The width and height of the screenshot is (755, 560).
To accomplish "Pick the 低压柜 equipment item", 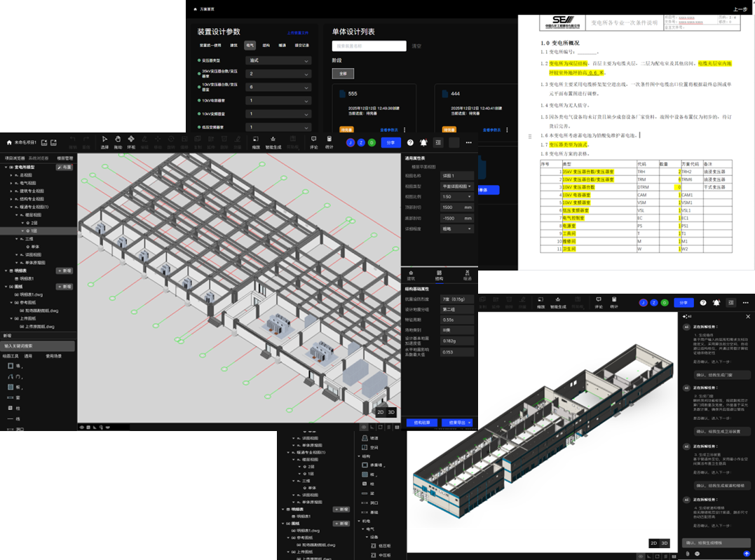I will click(381, 545).
